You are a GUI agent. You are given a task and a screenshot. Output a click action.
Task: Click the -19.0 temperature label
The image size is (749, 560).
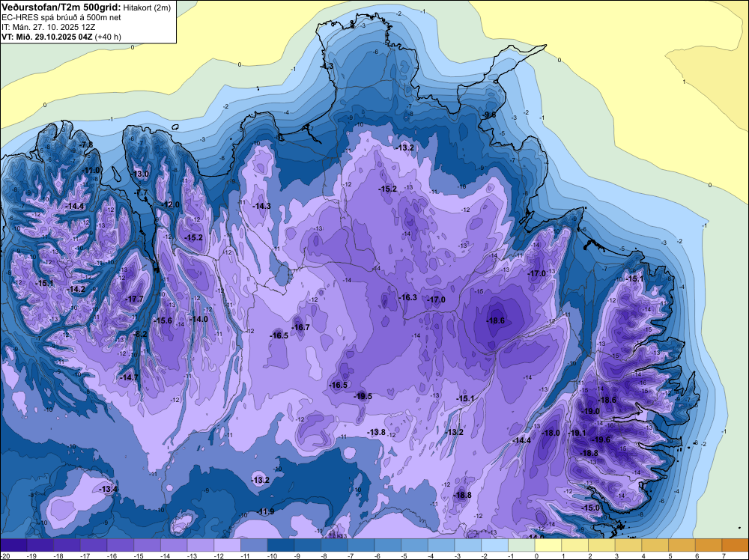point(590,411)
